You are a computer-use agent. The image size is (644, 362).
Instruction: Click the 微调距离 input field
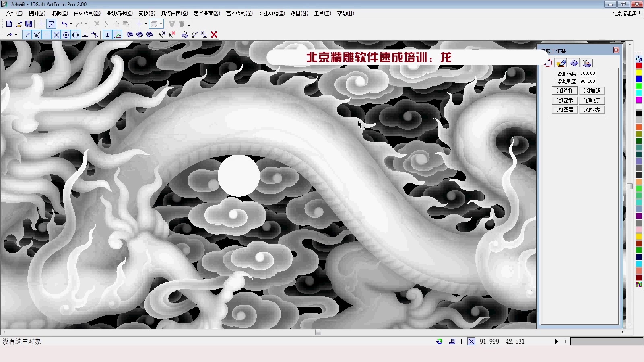point(587,73)
